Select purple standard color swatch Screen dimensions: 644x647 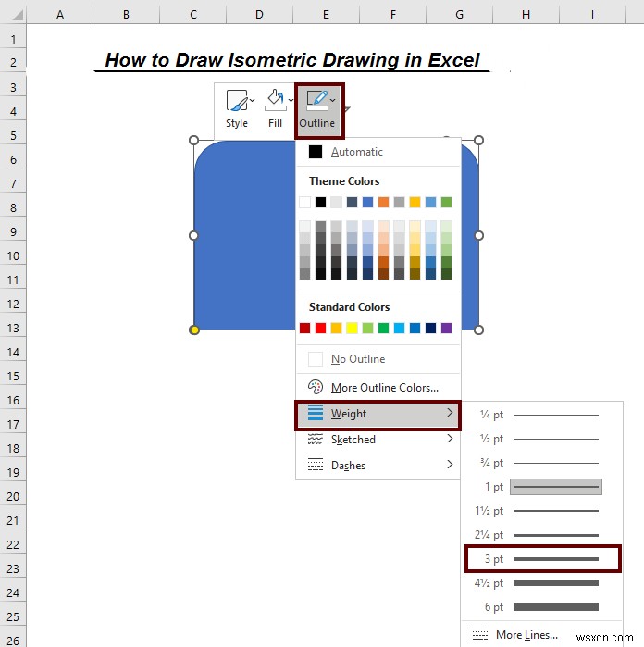coord(446,328)
